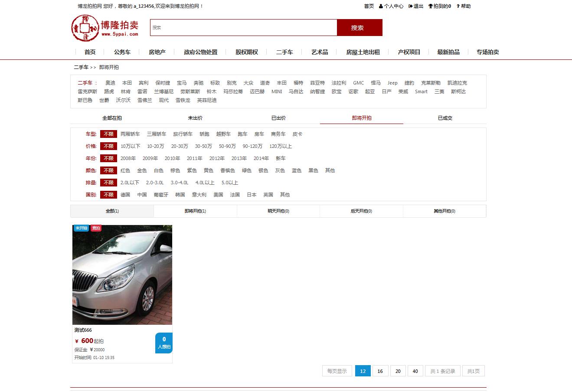572x392 pixels.
Task: Select the 全部(1) time tab
Action: [x=112, y=211]
